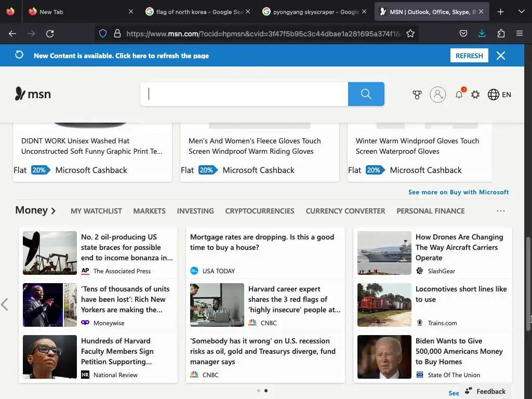This screenshot has height=399, width=532.
Task: Open the tracking protection shield icon
Action: [x=103, y=33]
